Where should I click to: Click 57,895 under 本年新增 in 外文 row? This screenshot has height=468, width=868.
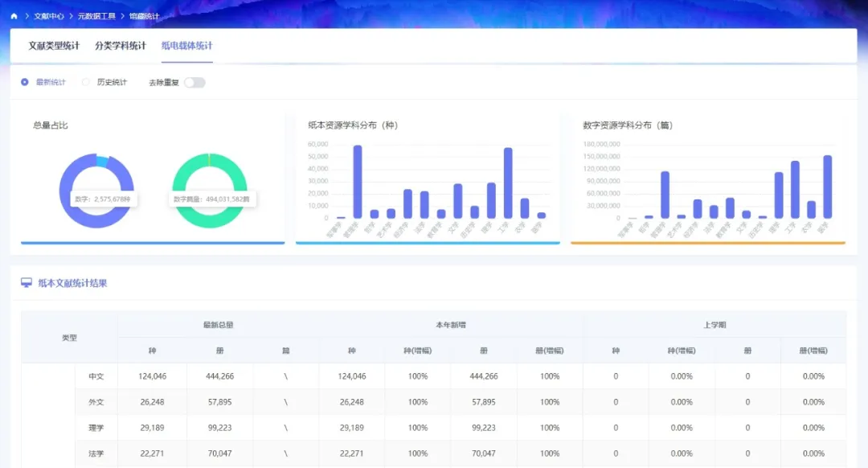483,401
